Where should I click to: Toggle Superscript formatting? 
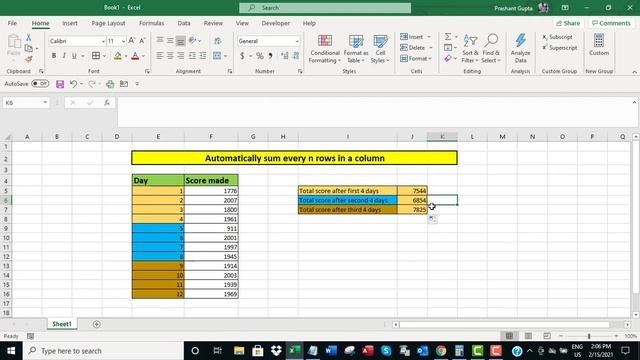tap(560, 48)
